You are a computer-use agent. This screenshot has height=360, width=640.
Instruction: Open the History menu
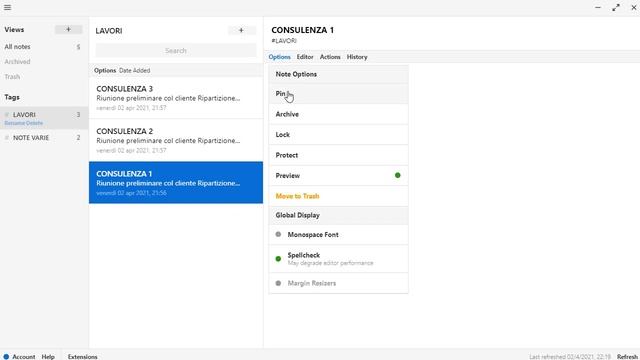[x=357, y=57]
